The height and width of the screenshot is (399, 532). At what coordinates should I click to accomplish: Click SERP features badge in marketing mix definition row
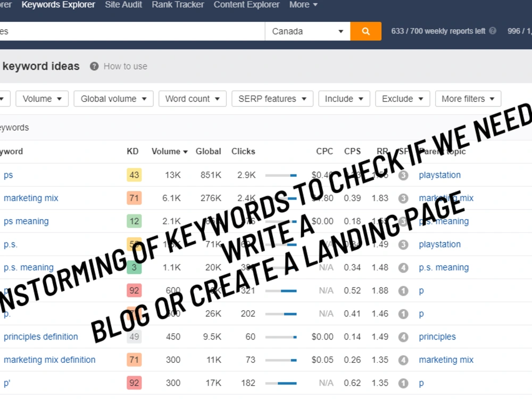coord(403,360)
